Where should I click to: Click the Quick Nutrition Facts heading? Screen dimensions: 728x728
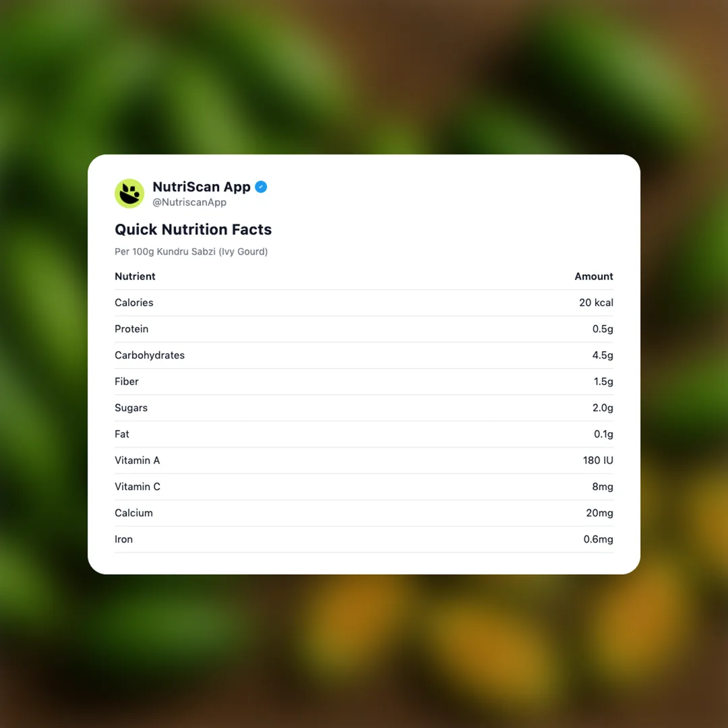pyautogui.click(x=193, y=229)
